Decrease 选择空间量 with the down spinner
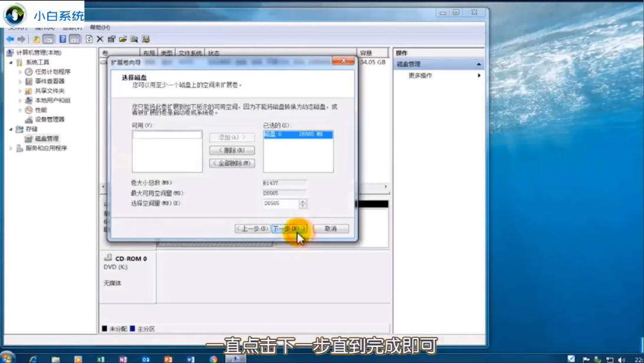 (x=303, y=205)
